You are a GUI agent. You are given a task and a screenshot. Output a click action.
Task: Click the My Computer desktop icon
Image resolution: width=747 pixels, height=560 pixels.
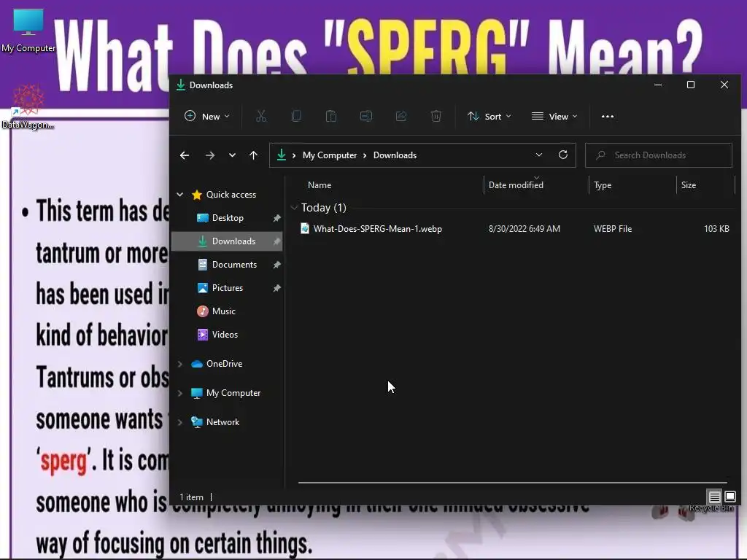coord(28,31)
